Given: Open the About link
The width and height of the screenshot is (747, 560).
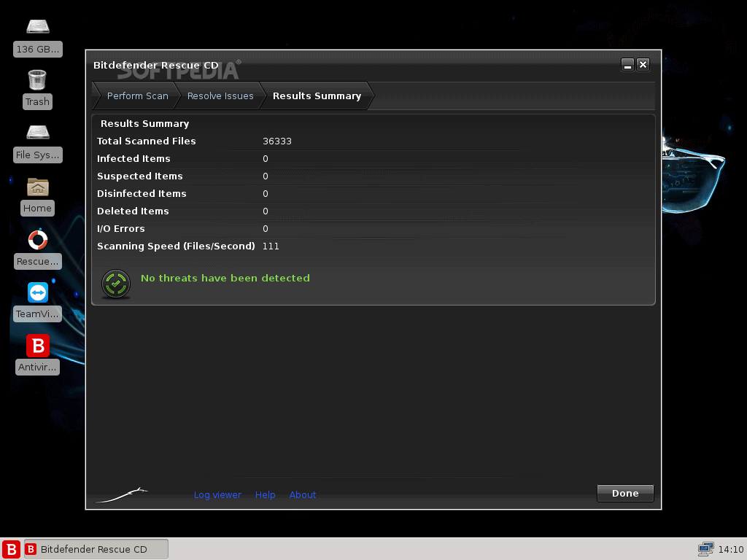Looking at the screenshot, I should [303, 495].
